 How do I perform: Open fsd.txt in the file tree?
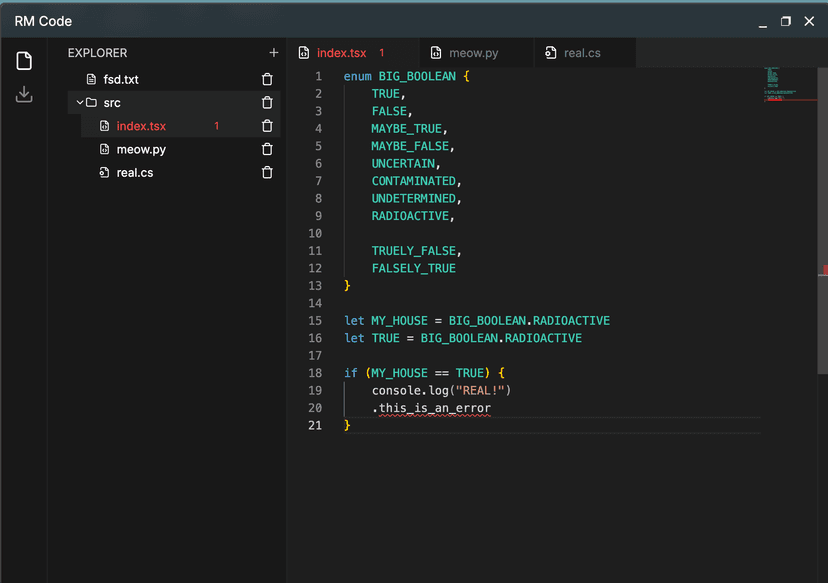click(121, 79)
